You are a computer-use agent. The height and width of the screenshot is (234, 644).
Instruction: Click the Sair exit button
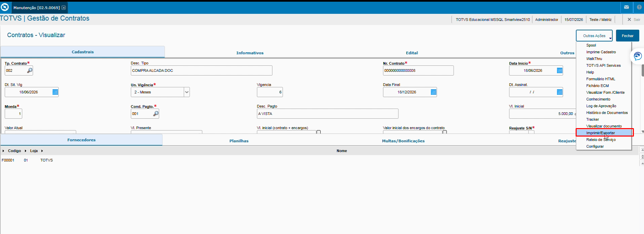click(x=634, y=20)
